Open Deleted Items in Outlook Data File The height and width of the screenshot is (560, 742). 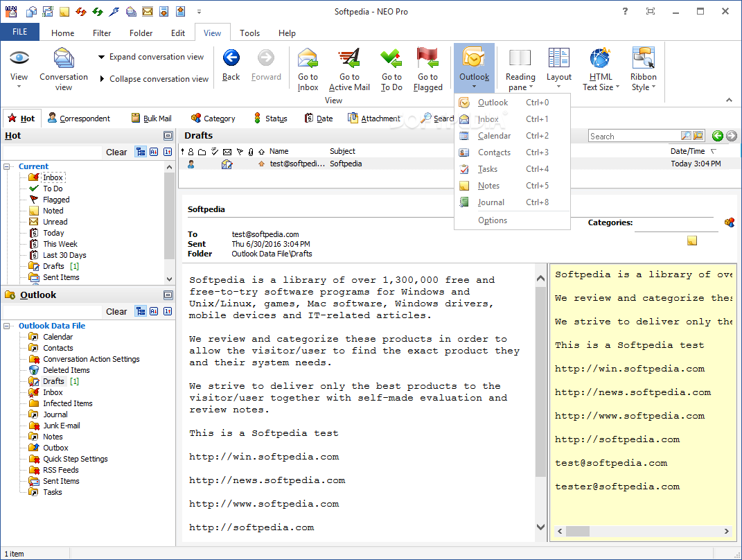click(67, 370)
